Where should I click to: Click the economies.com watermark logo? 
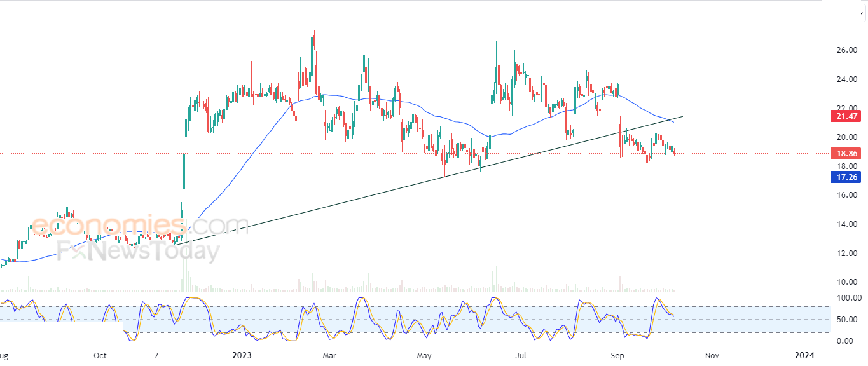point(140,226)
